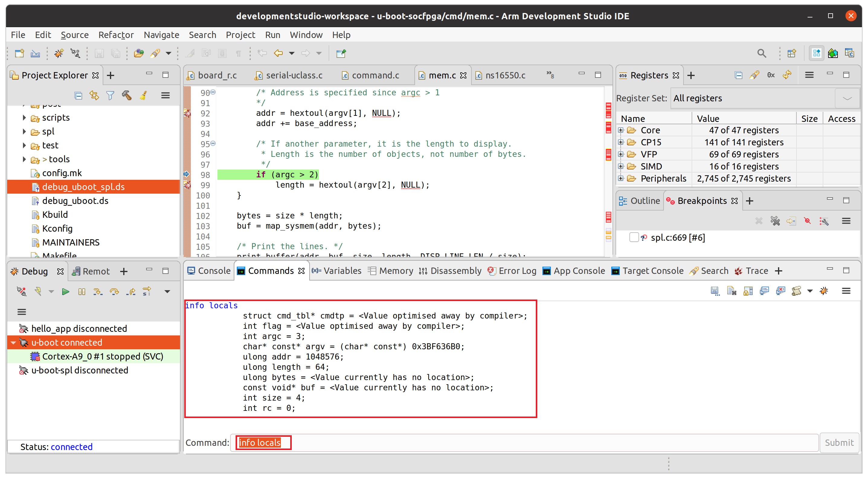The height and width of the screenshot is (479, 868).
Task: Expand the scripts folder in Project Explorer
Action: click(24, 118)
